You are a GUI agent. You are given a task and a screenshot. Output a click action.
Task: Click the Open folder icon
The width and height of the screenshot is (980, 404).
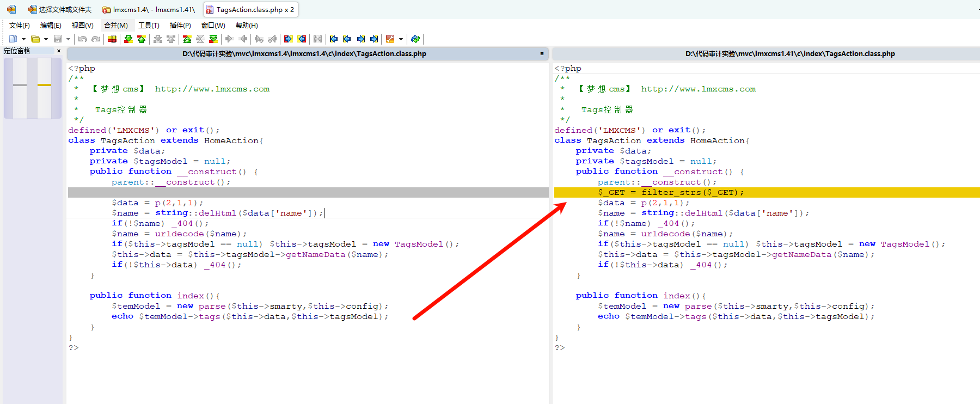35,39
